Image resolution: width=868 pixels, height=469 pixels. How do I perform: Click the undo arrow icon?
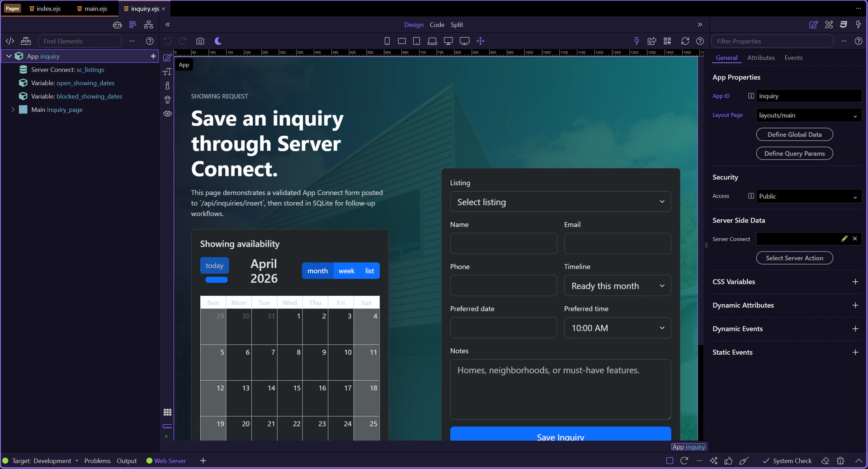[x=167, y=41]
